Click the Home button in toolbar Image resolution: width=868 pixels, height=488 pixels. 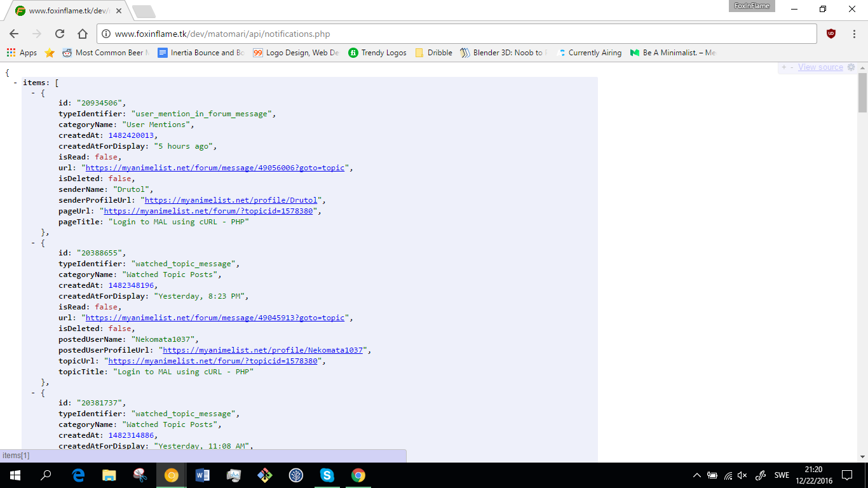(83, 34)
